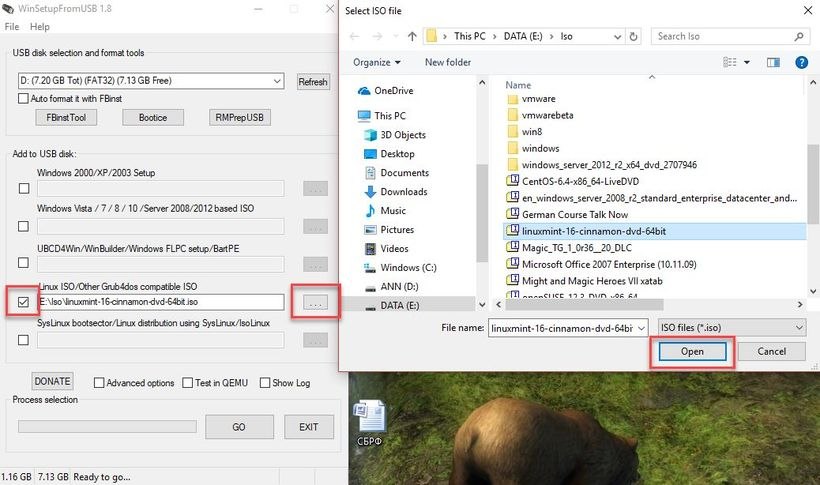Click the Up folder arrow in file dialog

pyautogui.click(x=412, y=37)
